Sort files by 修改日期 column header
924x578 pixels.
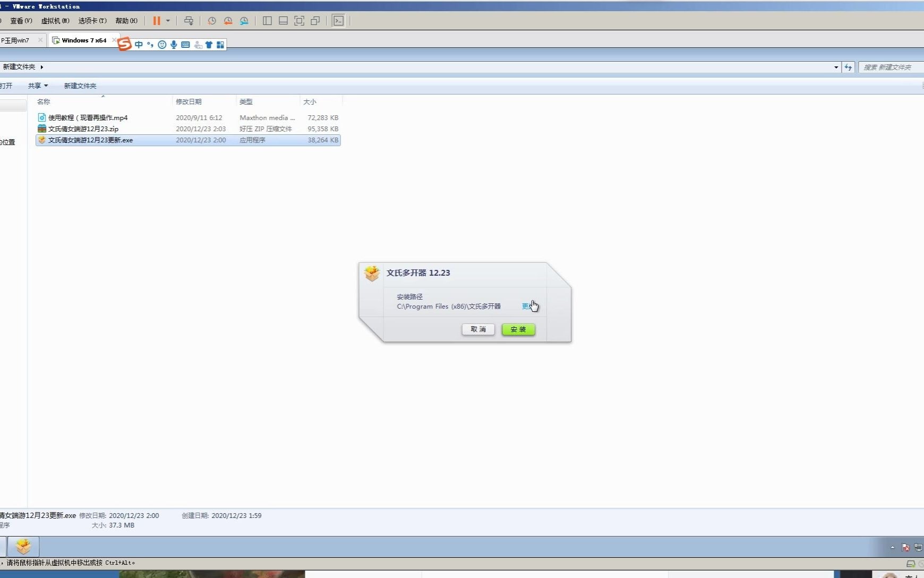(x=204, y=101)
